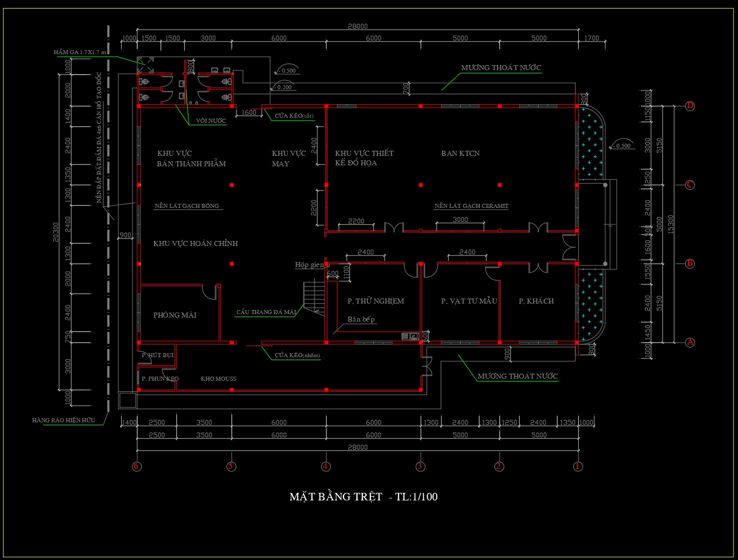Click the 20300 overall vertical dimension

56,232
